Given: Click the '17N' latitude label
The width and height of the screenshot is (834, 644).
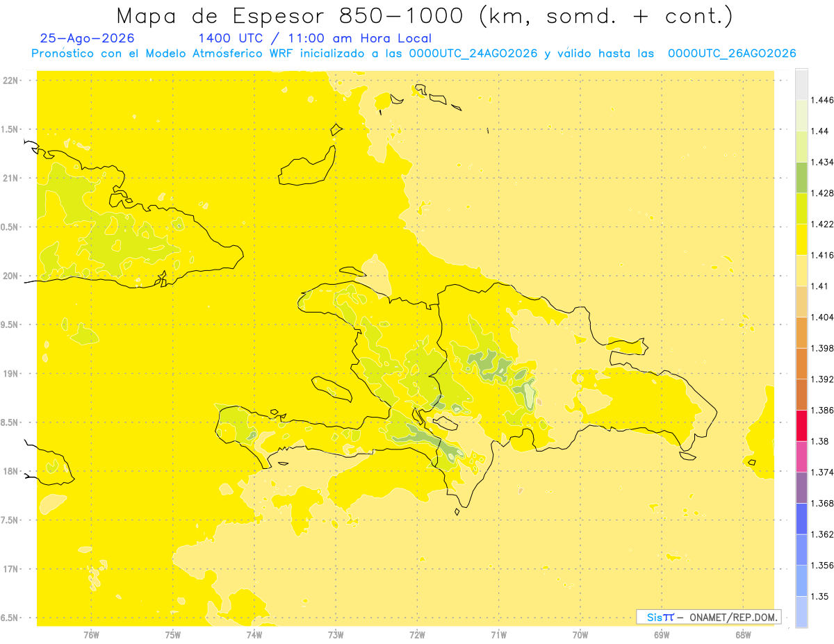Looking at the screenshot, I should 12,570.
